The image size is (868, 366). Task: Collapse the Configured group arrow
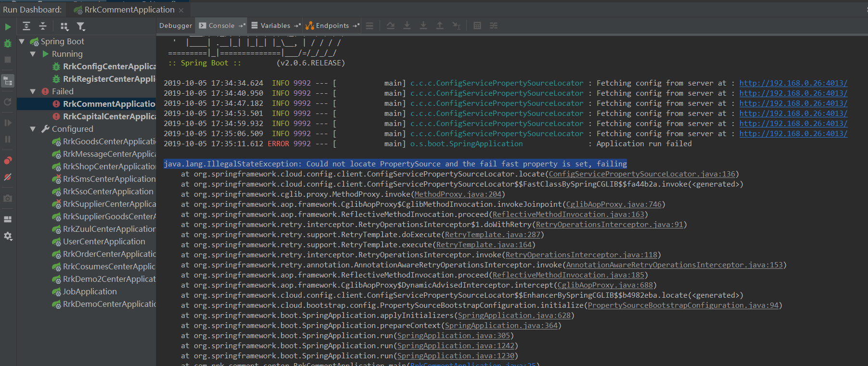33,129
